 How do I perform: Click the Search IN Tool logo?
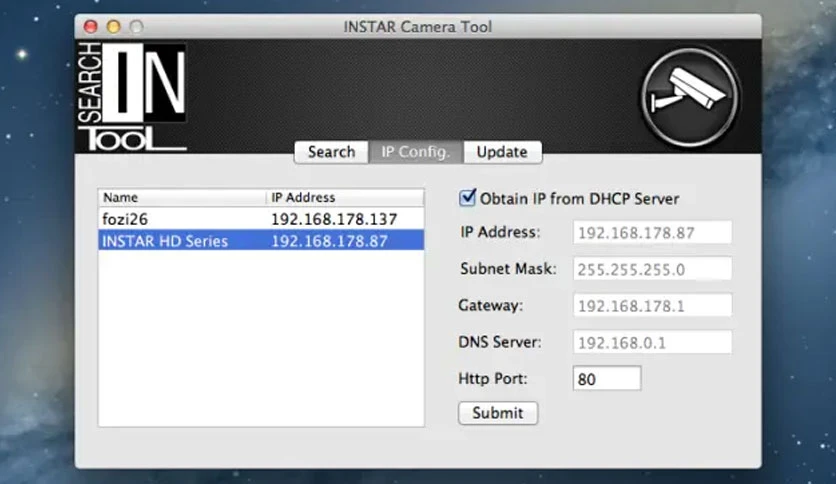pos(132,96)
